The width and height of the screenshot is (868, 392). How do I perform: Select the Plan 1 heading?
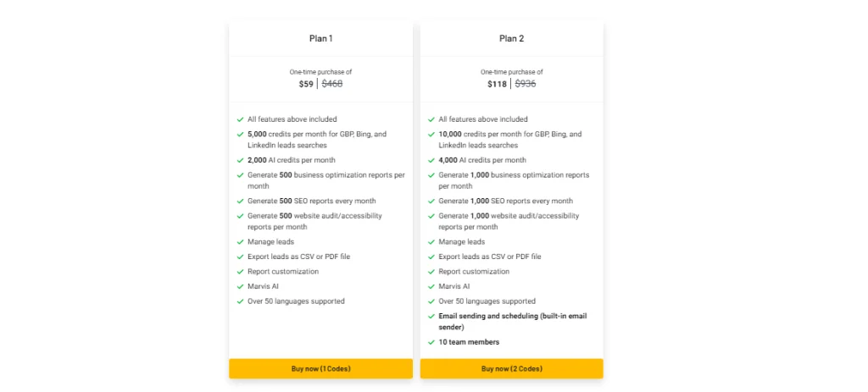pos(320,38)
